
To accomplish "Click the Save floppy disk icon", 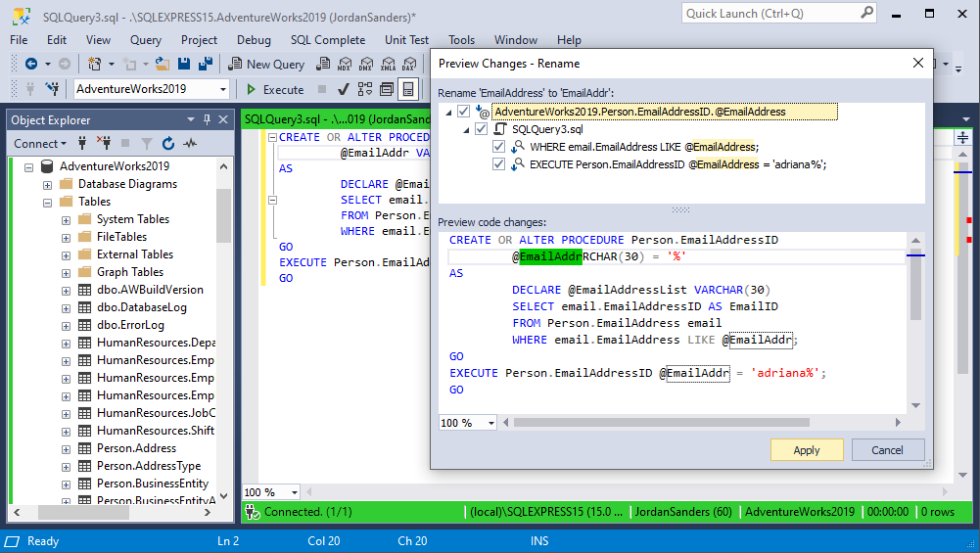I will (x=184, y=64).
